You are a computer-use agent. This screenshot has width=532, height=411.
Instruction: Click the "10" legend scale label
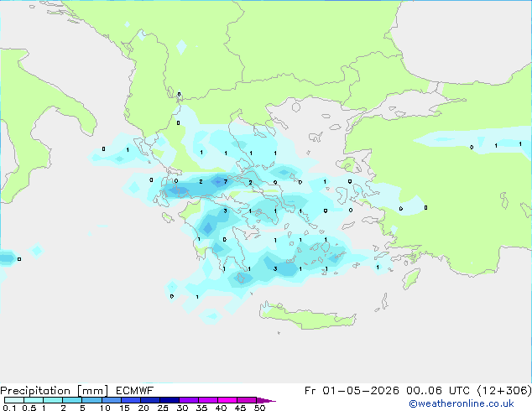pyautogui.click(x=105, y=408)
